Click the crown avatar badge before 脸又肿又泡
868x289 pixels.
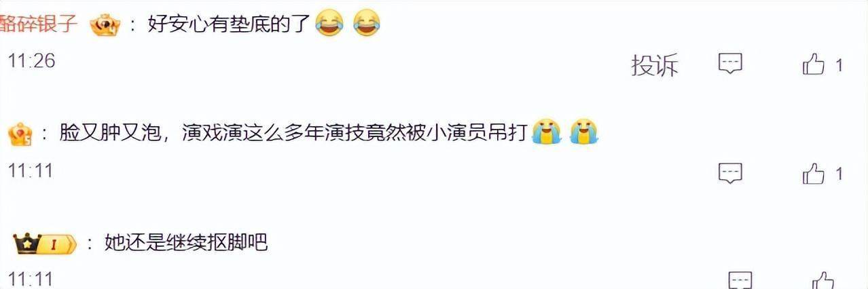pyautogui.click(x=20, y=133)
